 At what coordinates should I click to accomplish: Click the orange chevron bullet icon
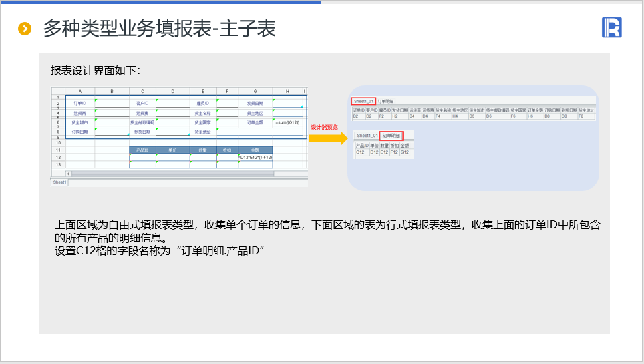click(25, 29)
